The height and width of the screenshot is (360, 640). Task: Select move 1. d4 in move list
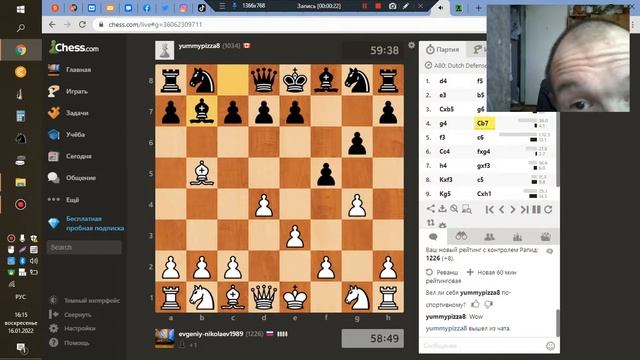click(x=443, y=81)
